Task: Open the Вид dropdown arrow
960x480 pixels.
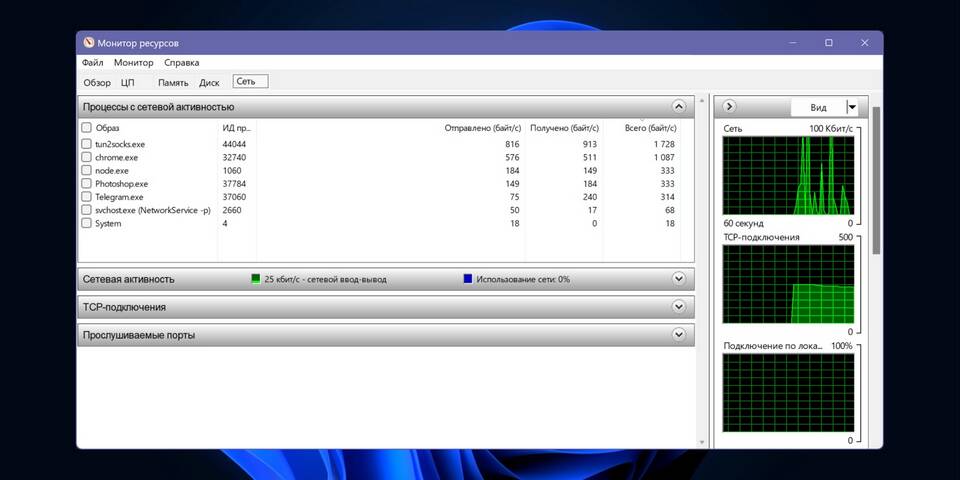Action: click(852, 107)
